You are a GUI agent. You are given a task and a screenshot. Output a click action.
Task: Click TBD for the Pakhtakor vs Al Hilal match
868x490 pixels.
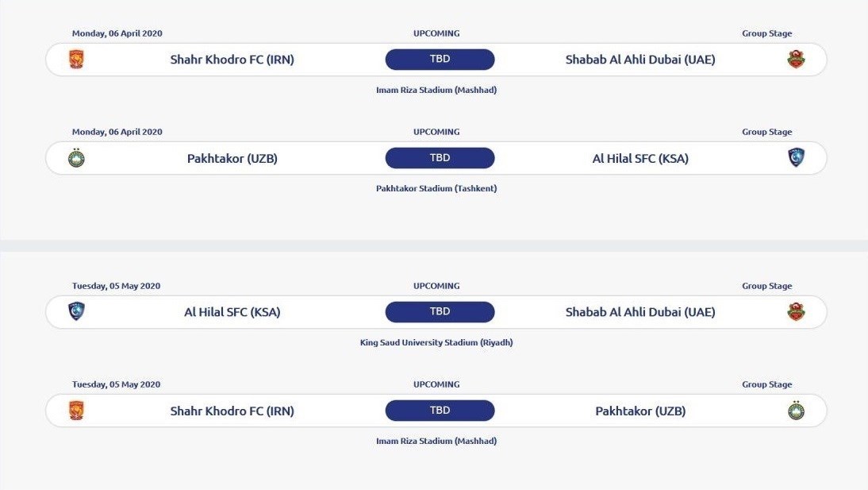pos(440,157)
